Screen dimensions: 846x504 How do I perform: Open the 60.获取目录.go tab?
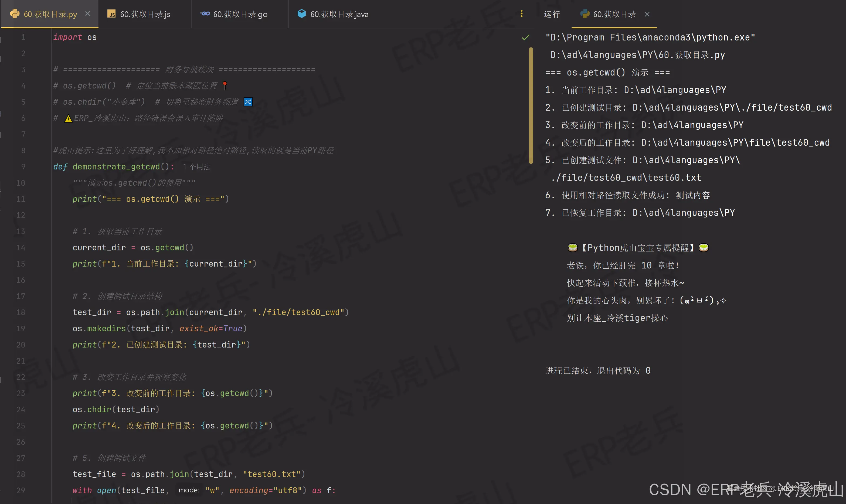click(x=240, y=14)
